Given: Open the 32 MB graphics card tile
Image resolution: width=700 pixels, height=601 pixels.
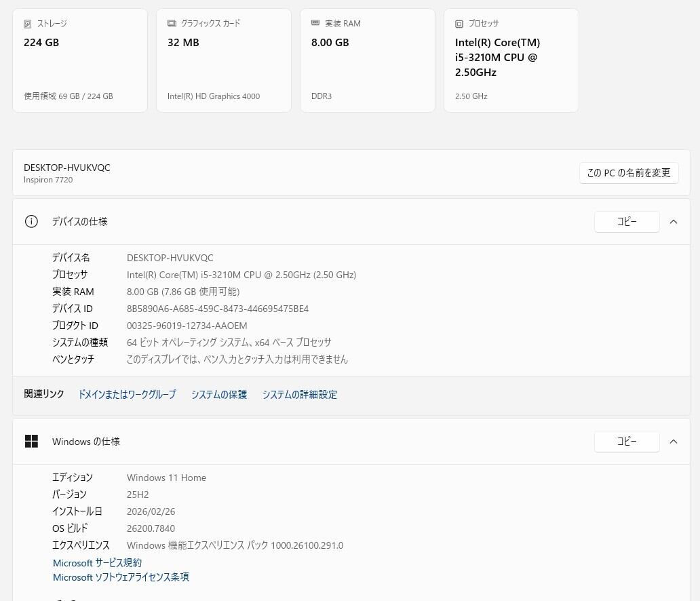Looking at the screenshot, I should 224,60.
